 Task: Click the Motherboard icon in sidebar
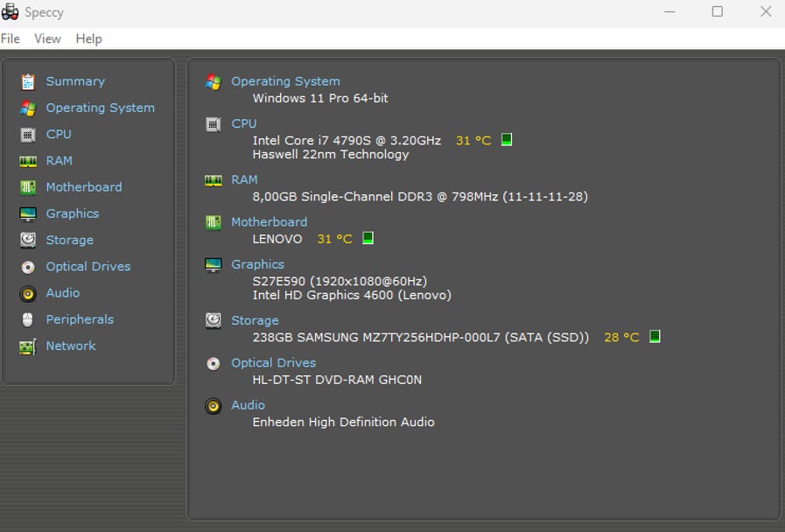[28, 187]
